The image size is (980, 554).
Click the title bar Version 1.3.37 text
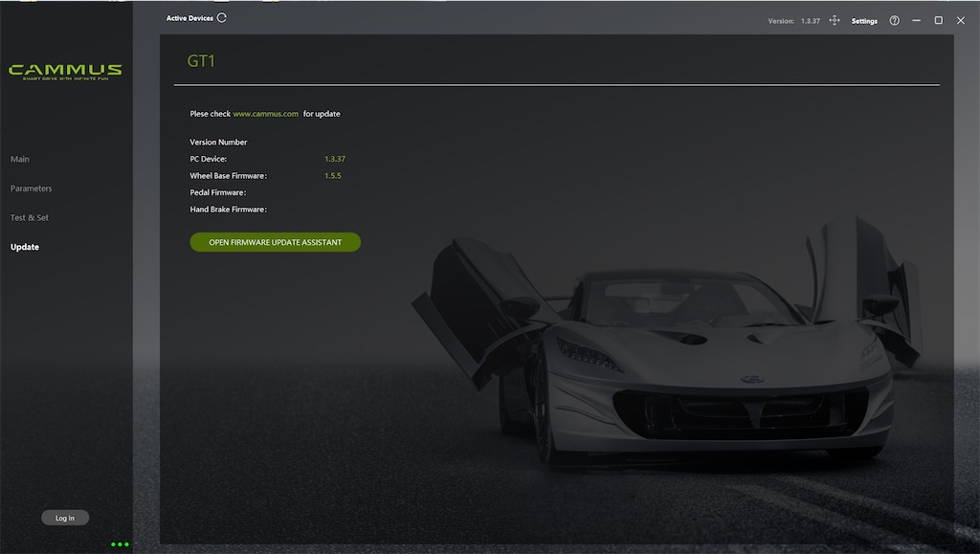(x=793, y=21)
